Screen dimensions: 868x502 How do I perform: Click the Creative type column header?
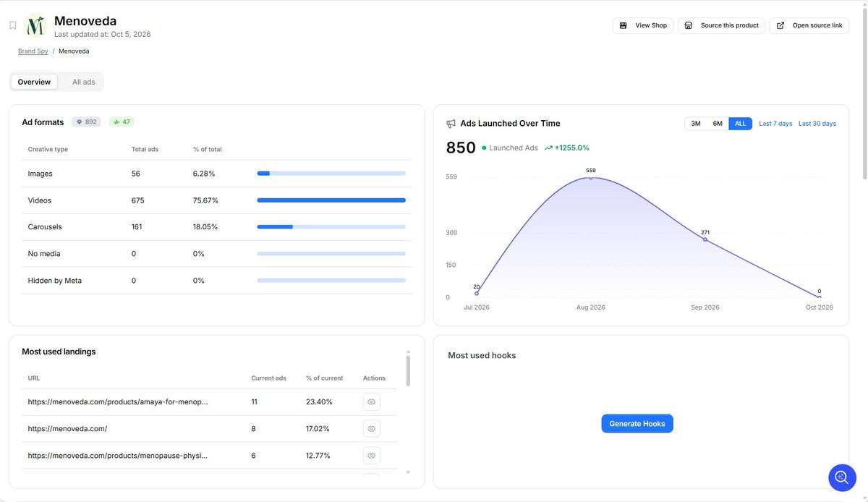[48, 149]
